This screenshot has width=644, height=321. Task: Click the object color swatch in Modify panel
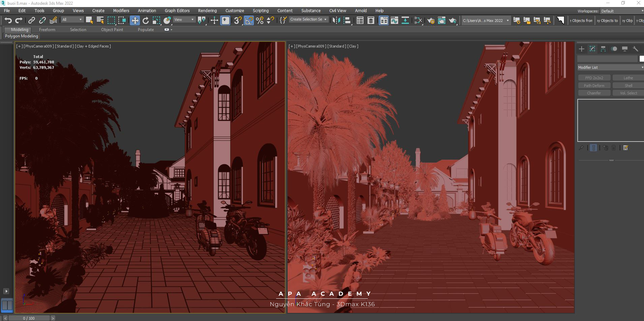point(641,59)
